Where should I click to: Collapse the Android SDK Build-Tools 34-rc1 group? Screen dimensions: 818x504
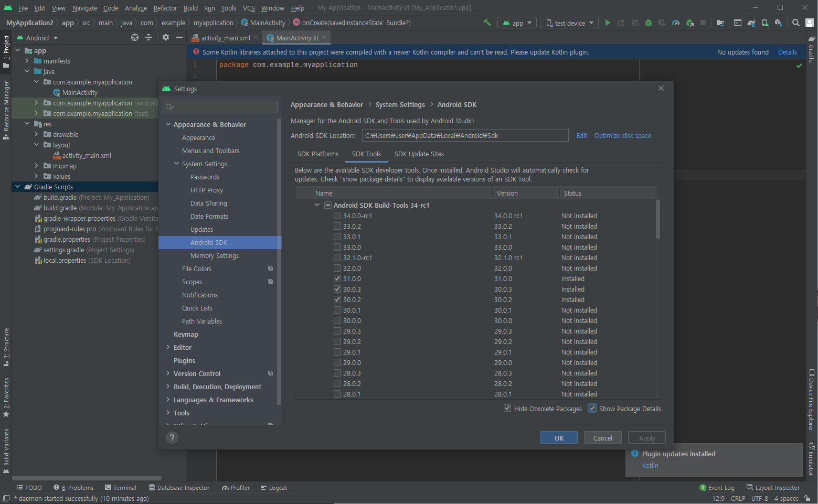click(317, 205)
